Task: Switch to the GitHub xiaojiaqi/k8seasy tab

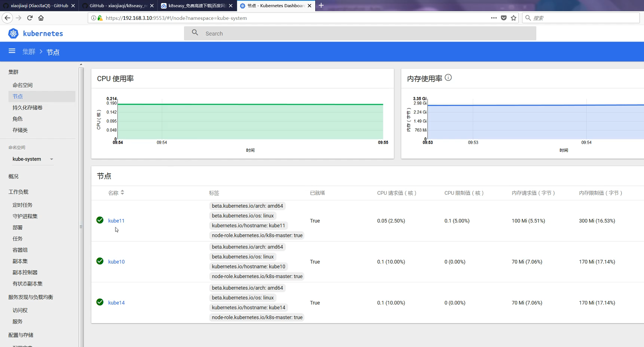Action: [x=118, y=6]
